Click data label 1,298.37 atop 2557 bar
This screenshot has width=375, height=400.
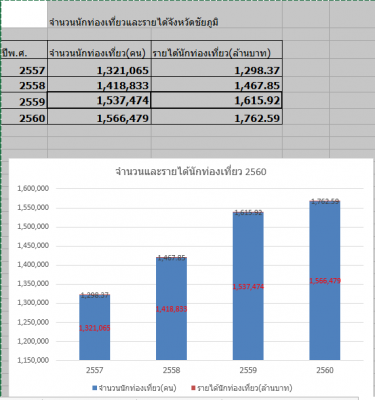coord(95,295)
